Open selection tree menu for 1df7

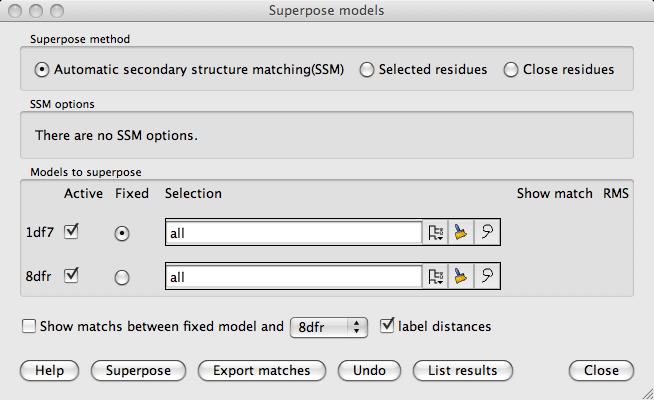(x=435, y=233)
